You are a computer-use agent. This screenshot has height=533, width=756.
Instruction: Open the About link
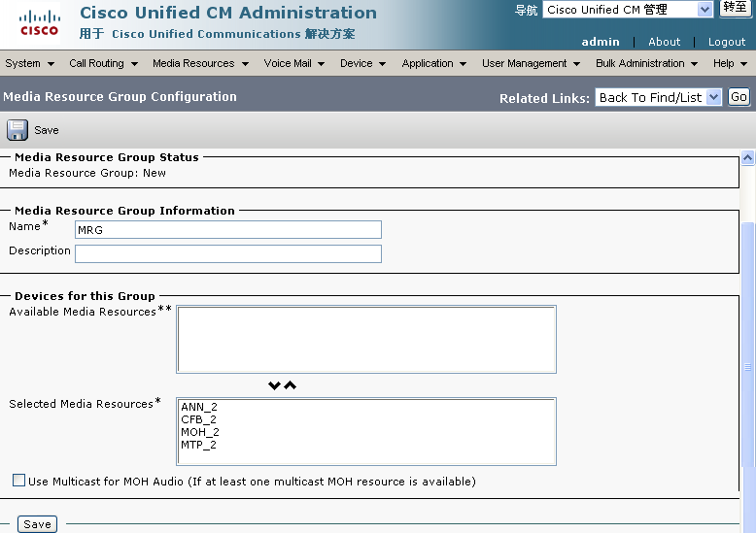[664, 42]
